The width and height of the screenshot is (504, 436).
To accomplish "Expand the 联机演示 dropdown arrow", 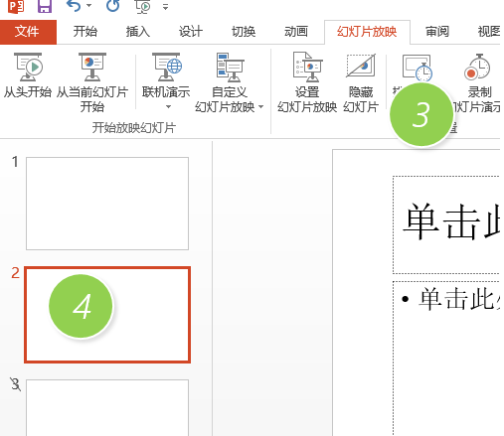I will 168,106.
